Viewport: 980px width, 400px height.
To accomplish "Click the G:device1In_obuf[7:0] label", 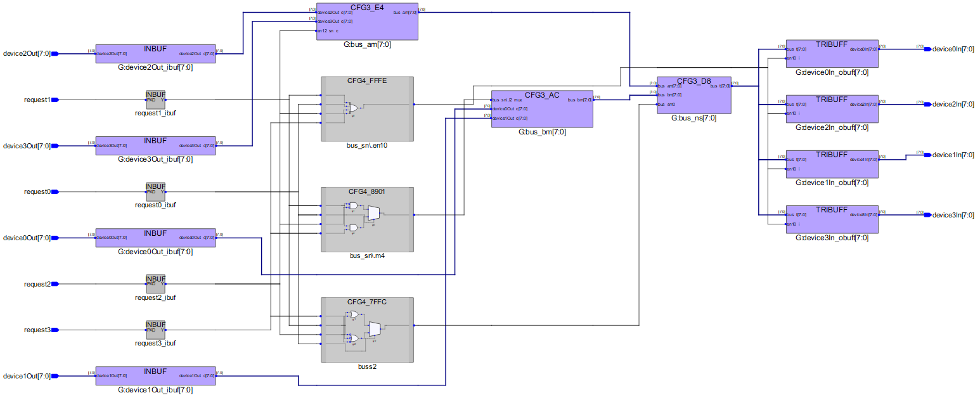I will 832,182.
